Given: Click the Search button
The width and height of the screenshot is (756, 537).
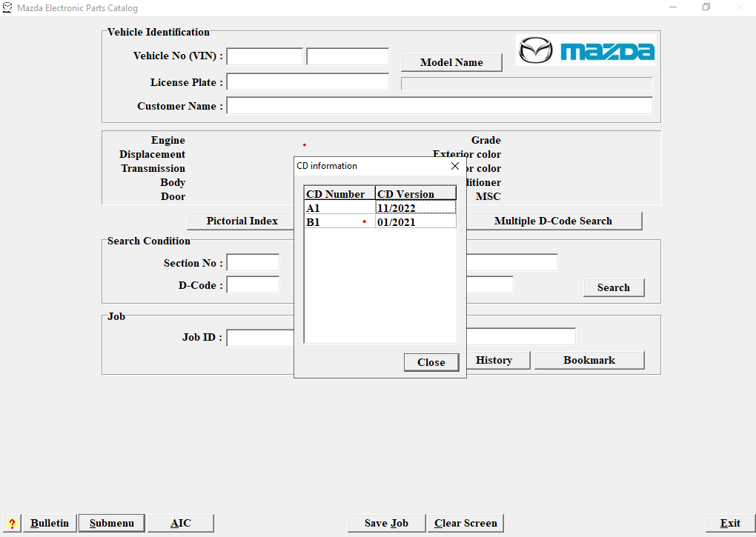Looking at the screenshot, I should (x=613, y=287).
